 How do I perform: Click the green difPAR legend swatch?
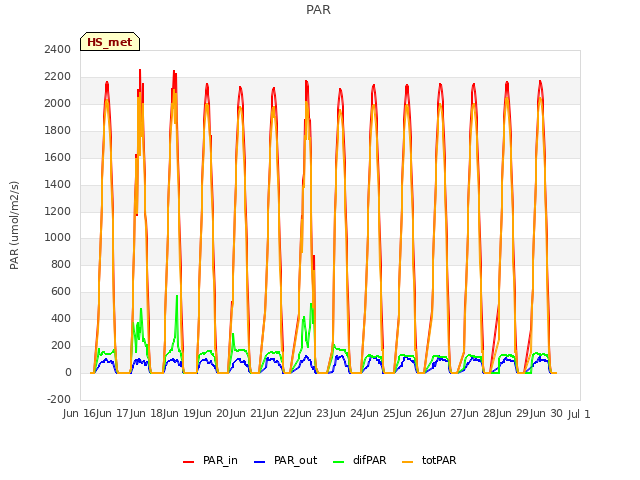tap(339, 462)
